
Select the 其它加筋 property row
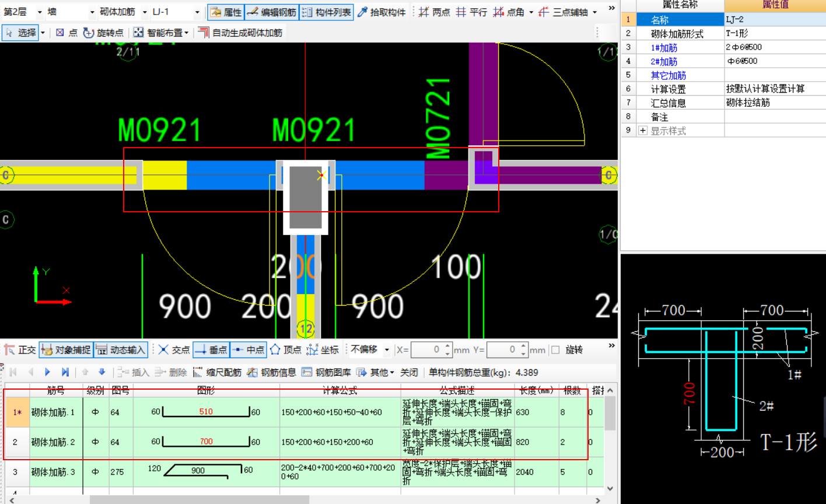[723, 75]
